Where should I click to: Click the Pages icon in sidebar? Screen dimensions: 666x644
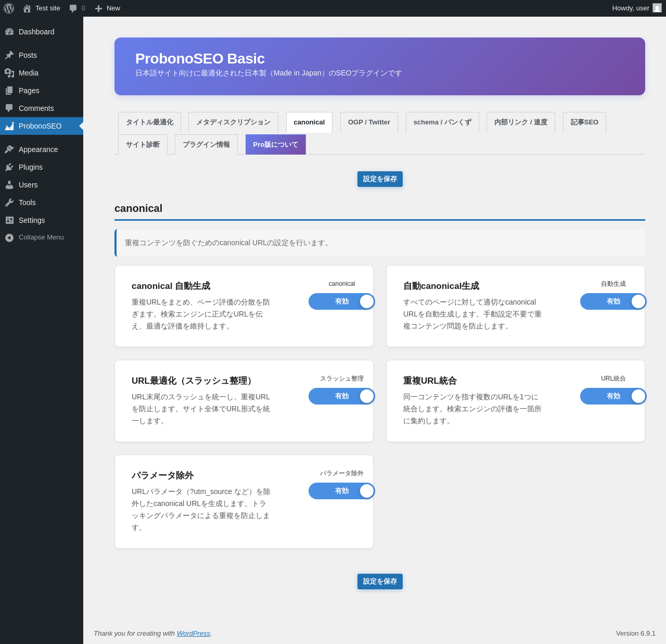tap(9, 91)
